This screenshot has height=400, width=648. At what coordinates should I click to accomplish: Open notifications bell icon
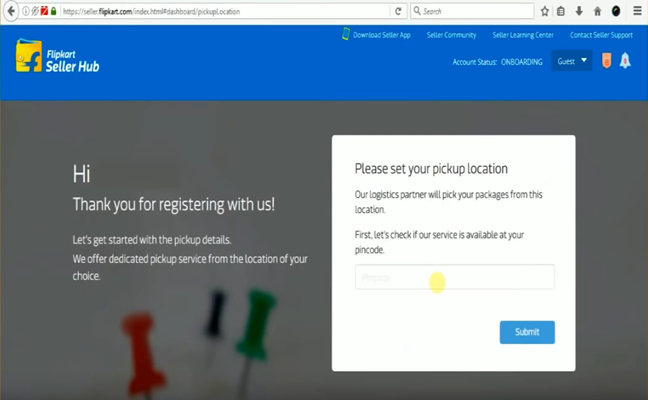(x=625, y=61)
